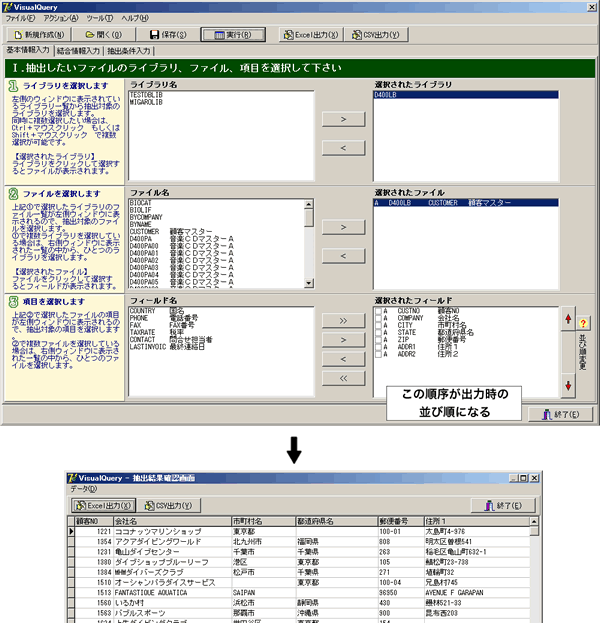Screen dimensions: 600x623
Task: Select the chosen CUSTOMER file entry
Action: [466, 203]
